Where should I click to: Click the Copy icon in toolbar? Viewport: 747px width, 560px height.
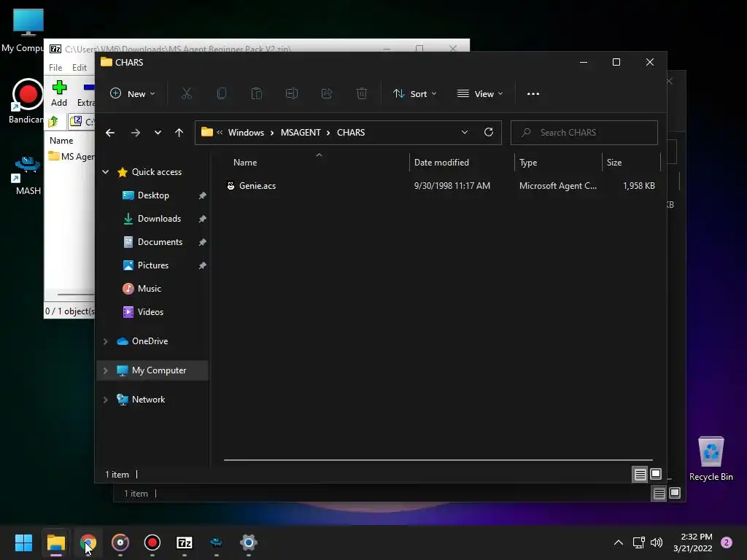coord(222,94)
